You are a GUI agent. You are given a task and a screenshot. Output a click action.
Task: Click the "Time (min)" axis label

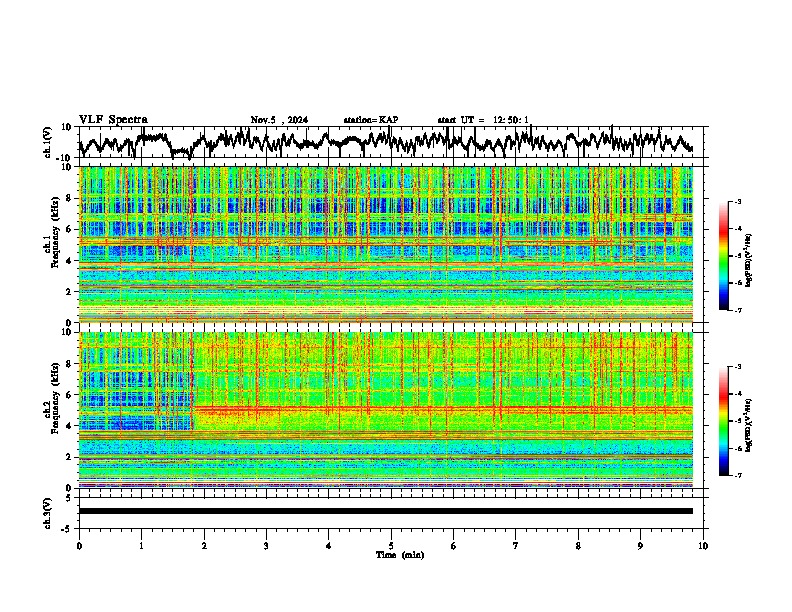(400, 555)
